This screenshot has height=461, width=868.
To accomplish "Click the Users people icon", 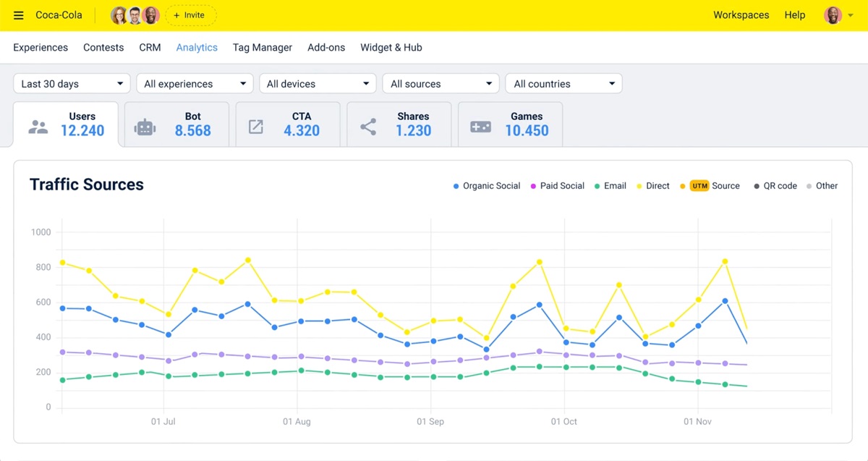I will point(38,127).
